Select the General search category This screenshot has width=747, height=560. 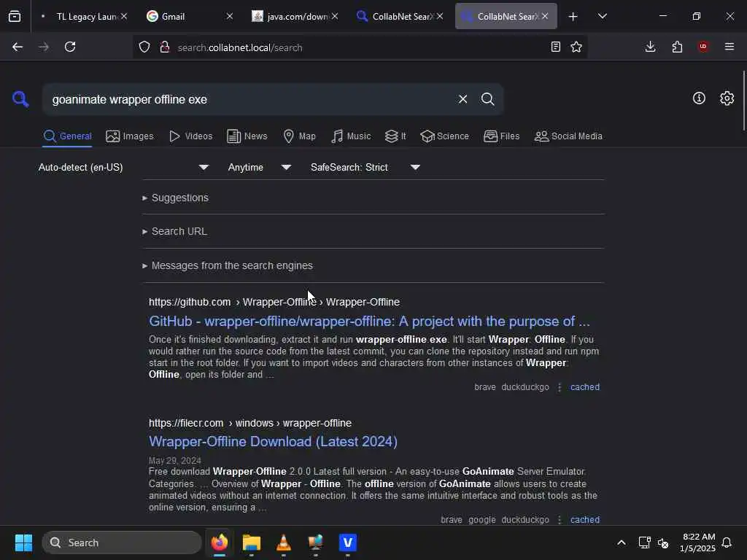point(67,136)
